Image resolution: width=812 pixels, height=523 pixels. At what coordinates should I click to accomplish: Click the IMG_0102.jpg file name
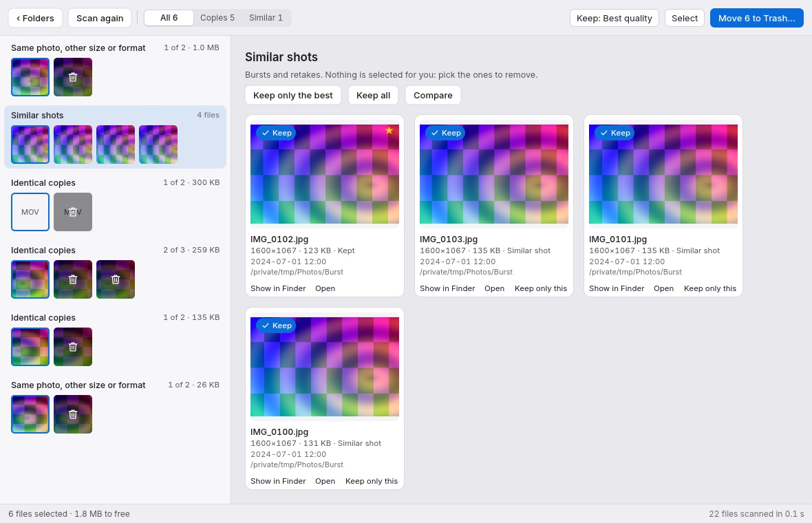coord(279,239)
